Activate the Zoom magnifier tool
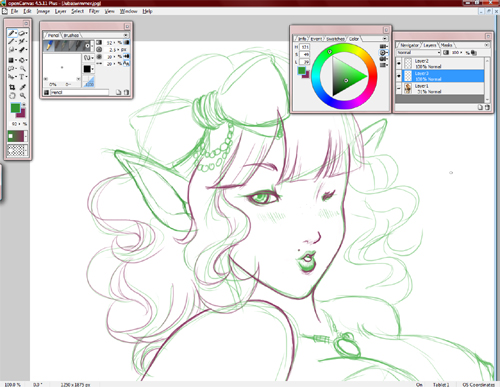Image resolution: width=500 pixels, height=387 pixels. tap(22, 96)
